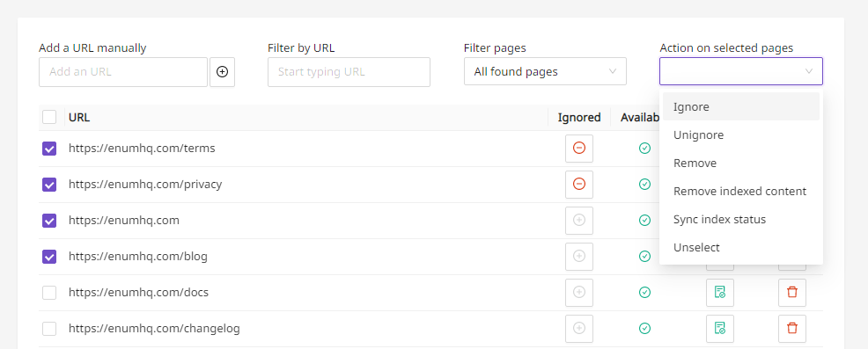Click the Filter by URL input field
The width and height of the screenshot is (868, 349).
[x=349, y=72]
